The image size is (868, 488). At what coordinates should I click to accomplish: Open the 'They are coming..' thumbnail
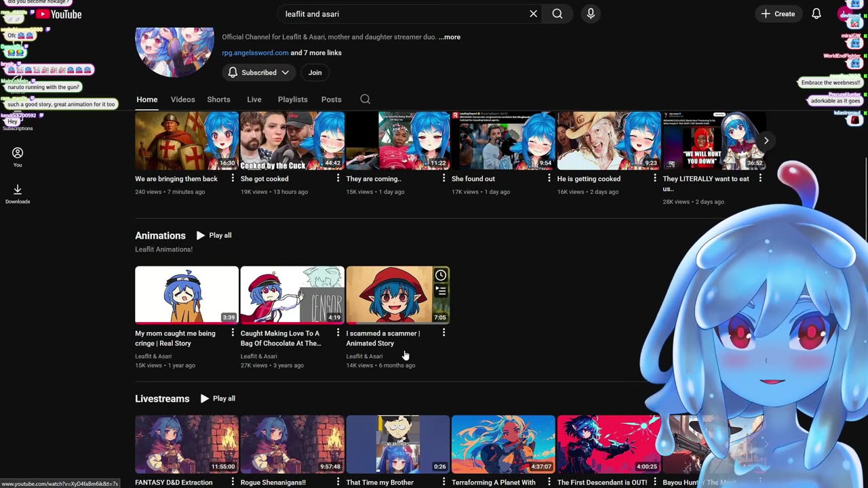coord(398,140)
